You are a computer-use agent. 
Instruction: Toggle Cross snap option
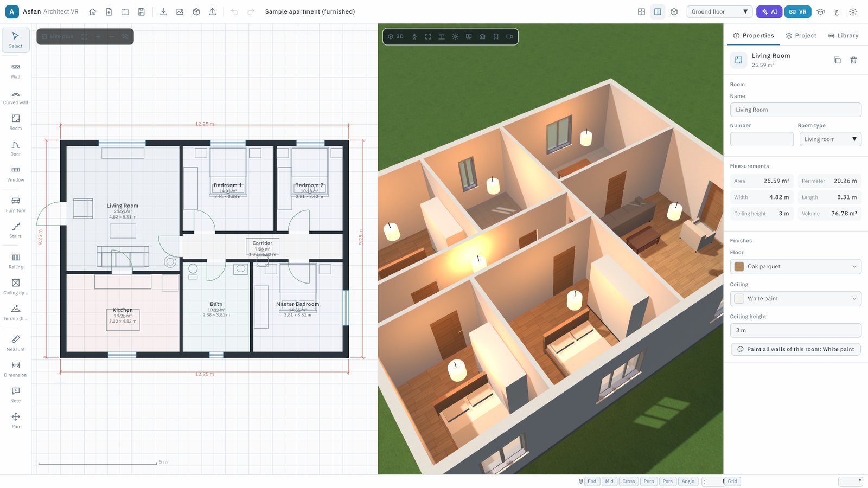(x=629, y=481)
